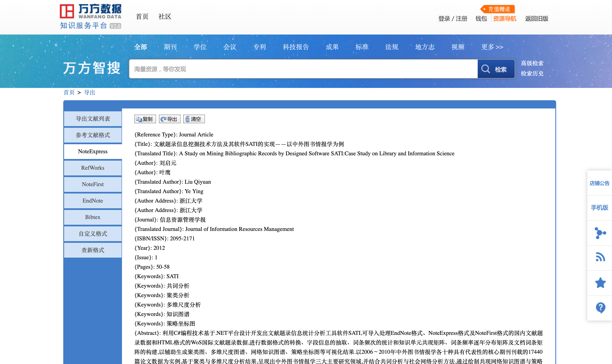612x364 pixels.
Task: Open 检索历史 search history
Action: click(x=532, y=73)
